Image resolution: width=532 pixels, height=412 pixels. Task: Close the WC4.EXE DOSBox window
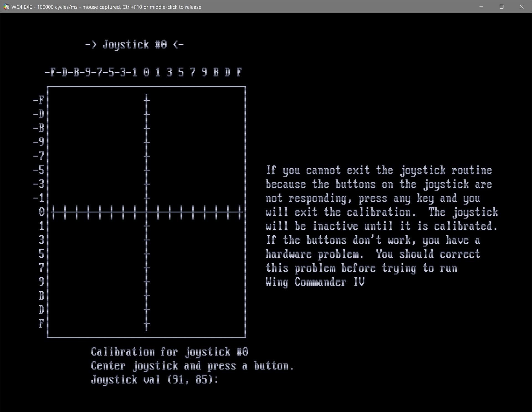[x=522, y=7]
